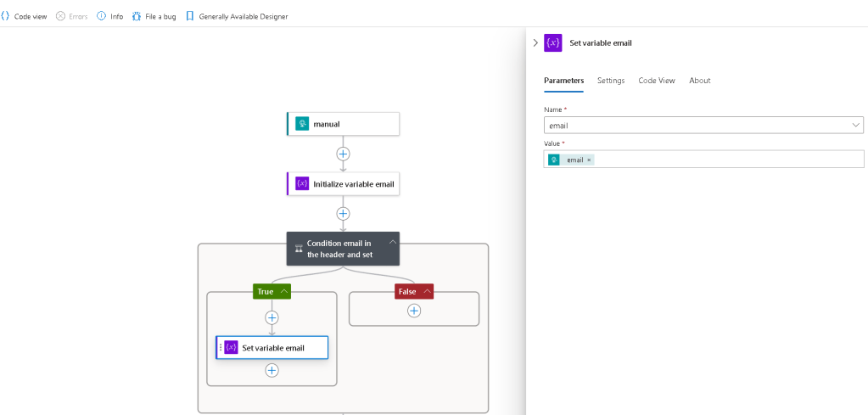Viewport: 868px width, 415px height.
Task: Click the email token in Value field
Action: point(571,160)
